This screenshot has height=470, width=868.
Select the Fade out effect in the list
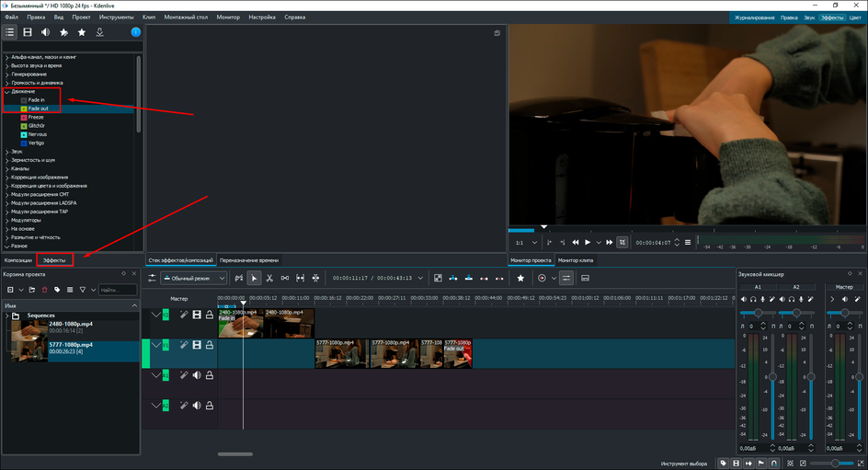click(x=38, y=109)
